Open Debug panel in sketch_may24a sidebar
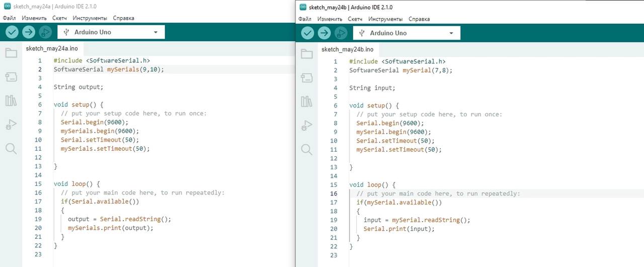 (x=11, y=124)
